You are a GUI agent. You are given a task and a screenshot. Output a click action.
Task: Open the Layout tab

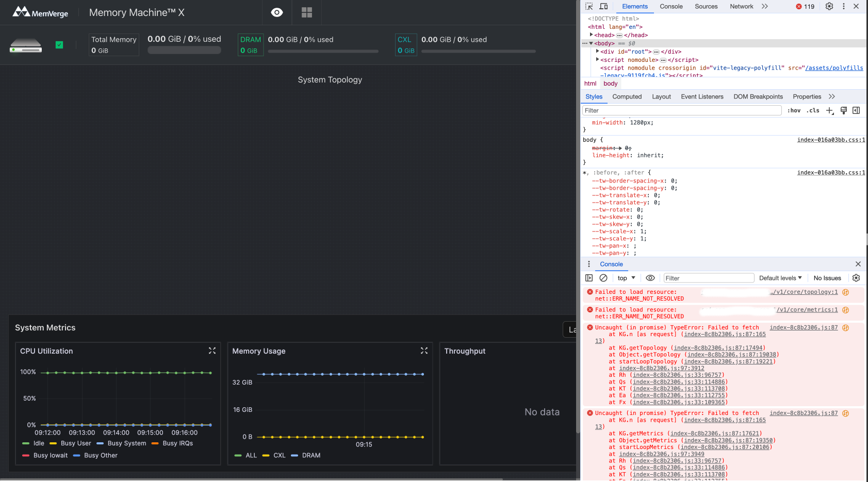point(661,96)
